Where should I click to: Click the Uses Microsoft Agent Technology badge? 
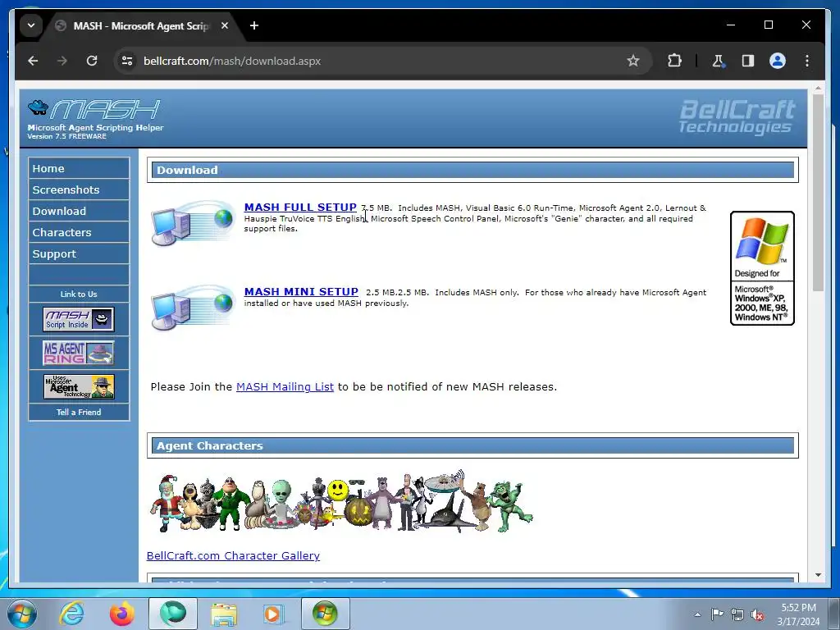click(x=79, y=386)
